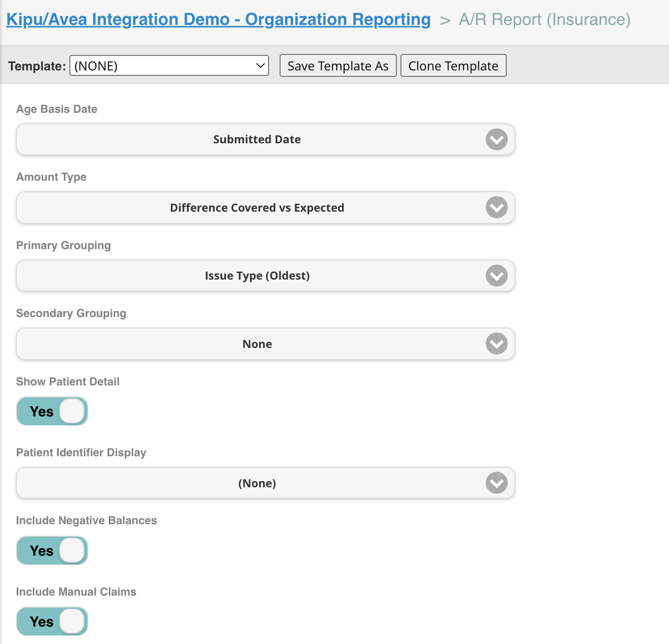Toggle Show Patient Detail off
This screenshot has width=669, height=644.
(x=52, y=411)
